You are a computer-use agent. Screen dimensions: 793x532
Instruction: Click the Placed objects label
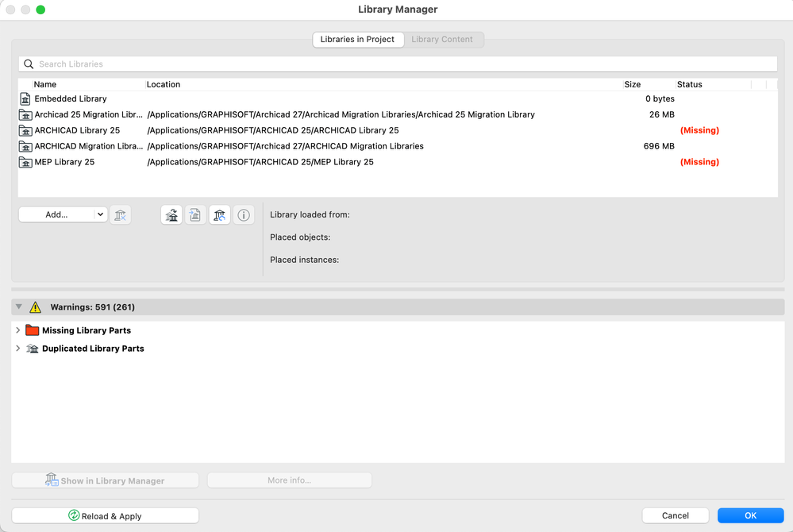pyautogui.click(x=300, y=237)
